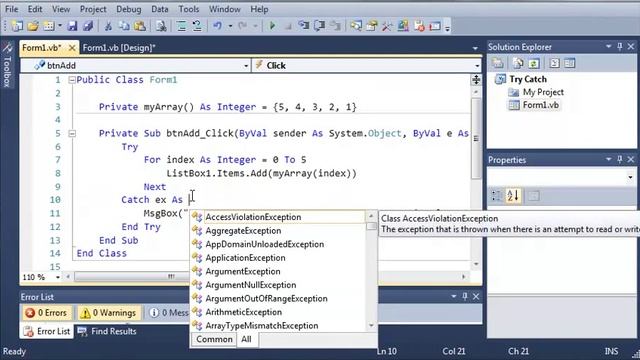Choose ApplicationException from the IntelliSense list
The image size is (640, 360).
tap(245, 258)
